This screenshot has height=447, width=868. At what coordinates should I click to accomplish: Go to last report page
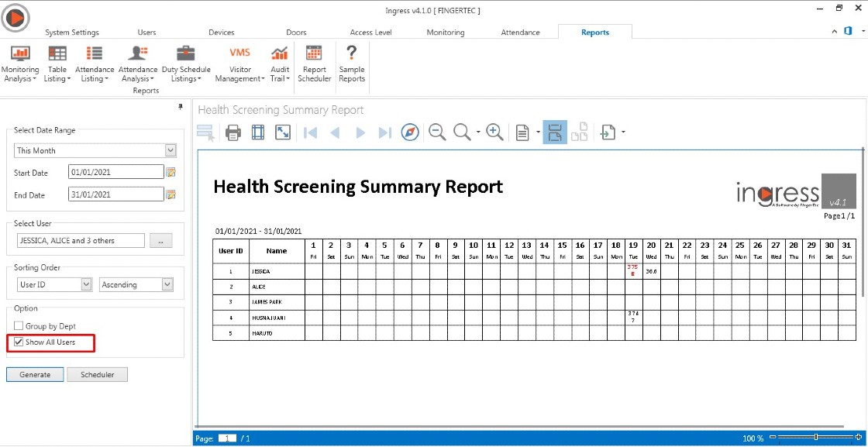pos(384,132)
